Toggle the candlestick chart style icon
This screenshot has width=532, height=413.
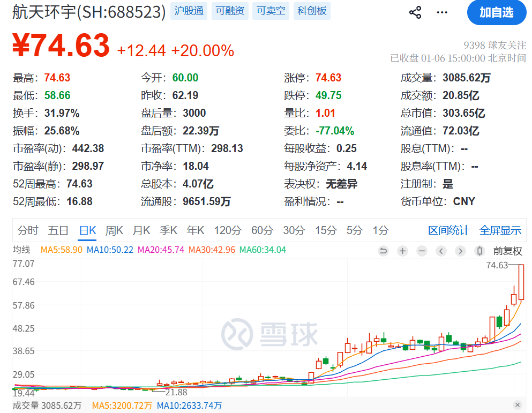(x=480, y=251)
